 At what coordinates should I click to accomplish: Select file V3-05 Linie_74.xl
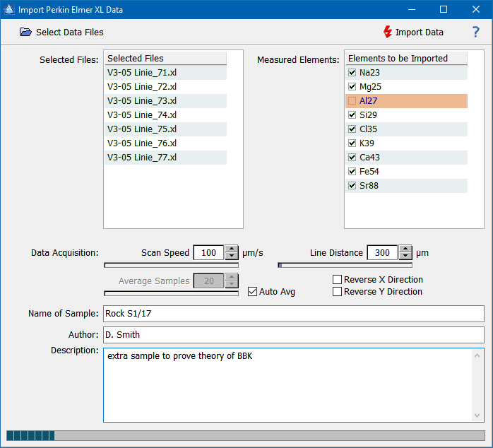click(x=166, y=115)
